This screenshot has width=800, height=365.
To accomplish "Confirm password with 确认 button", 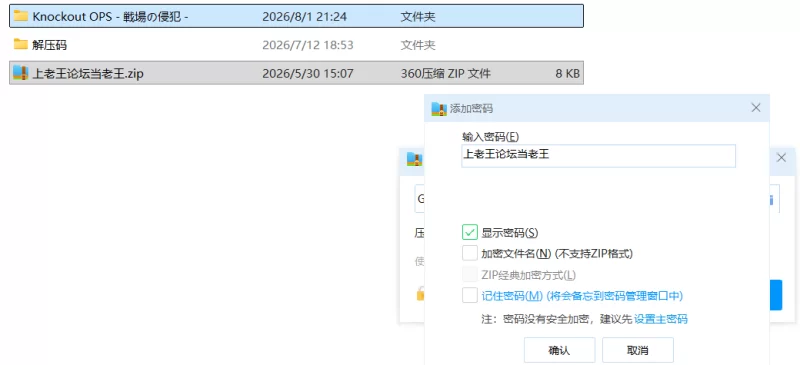I will [559, 350].
